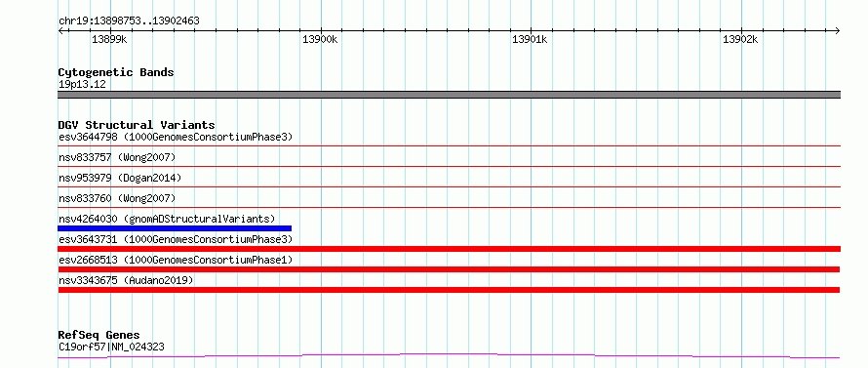
Task: Click the red nsv3343675 (Audano2019) bar
Action: pos(449,290)
